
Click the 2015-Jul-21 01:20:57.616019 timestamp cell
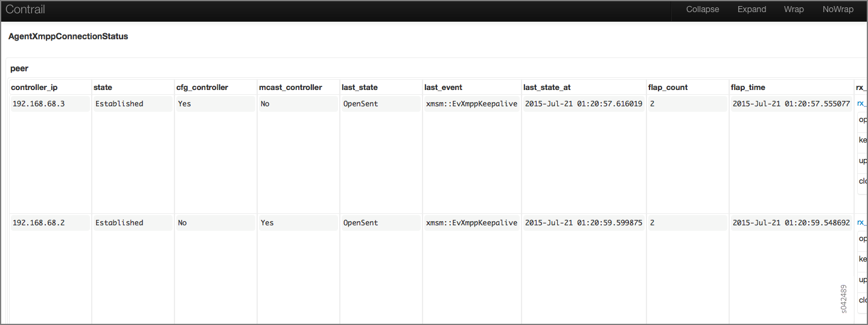[x=583, y=104]
